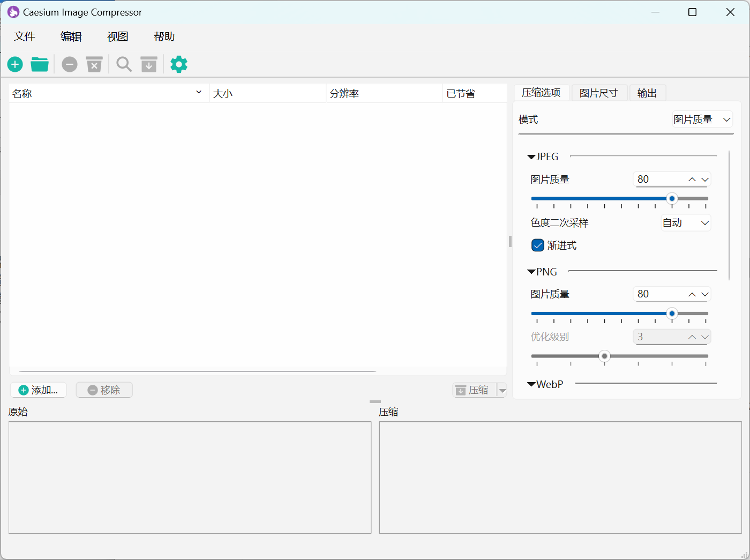Image resolution: width=750 pixels, height=560 pixels.
Task: Click the 添加... button
Action: 39,390
